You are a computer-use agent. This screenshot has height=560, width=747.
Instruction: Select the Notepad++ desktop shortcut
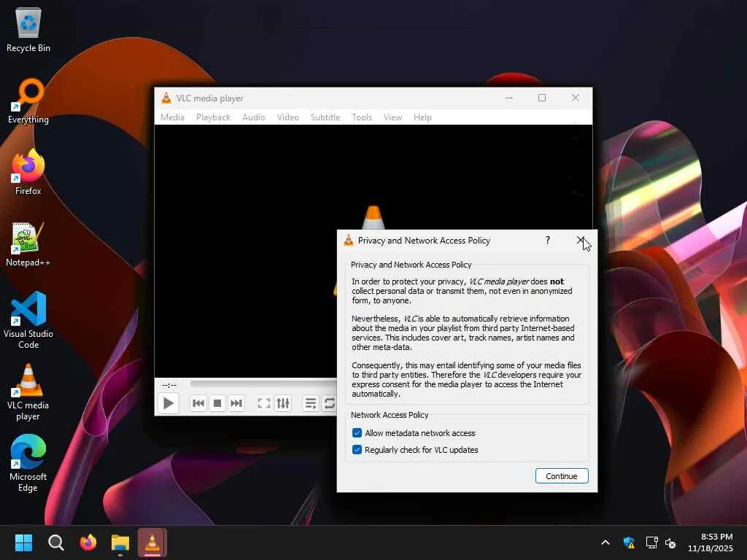(28, 244)
